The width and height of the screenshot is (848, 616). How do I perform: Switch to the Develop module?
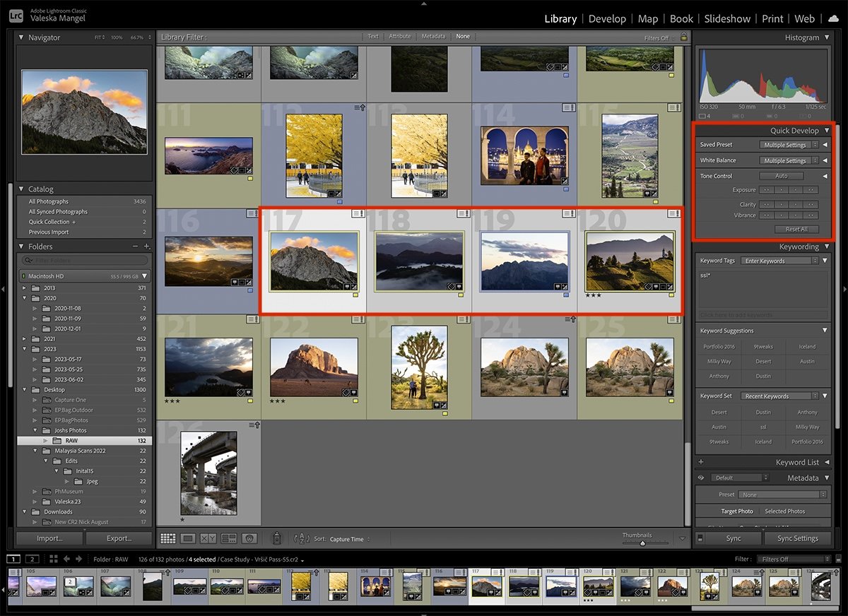[607, 18]
